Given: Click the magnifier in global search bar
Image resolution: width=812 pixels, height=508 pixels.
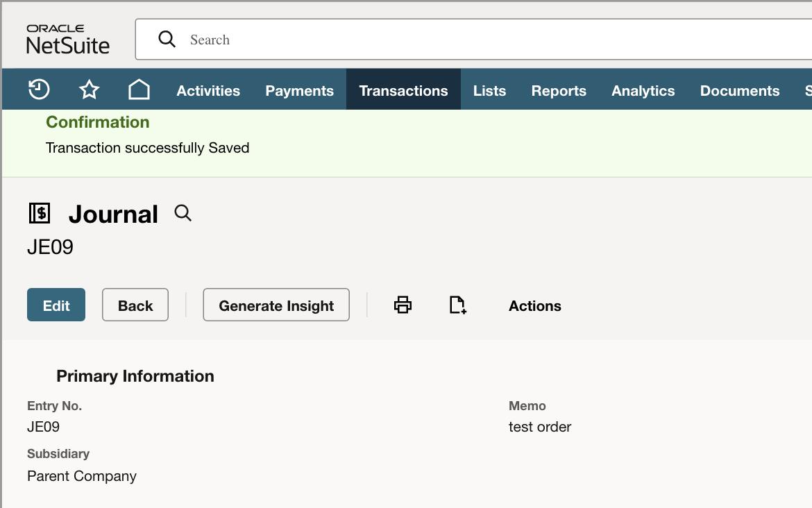Looking at the screenshot, I should (x=167, y=39).
